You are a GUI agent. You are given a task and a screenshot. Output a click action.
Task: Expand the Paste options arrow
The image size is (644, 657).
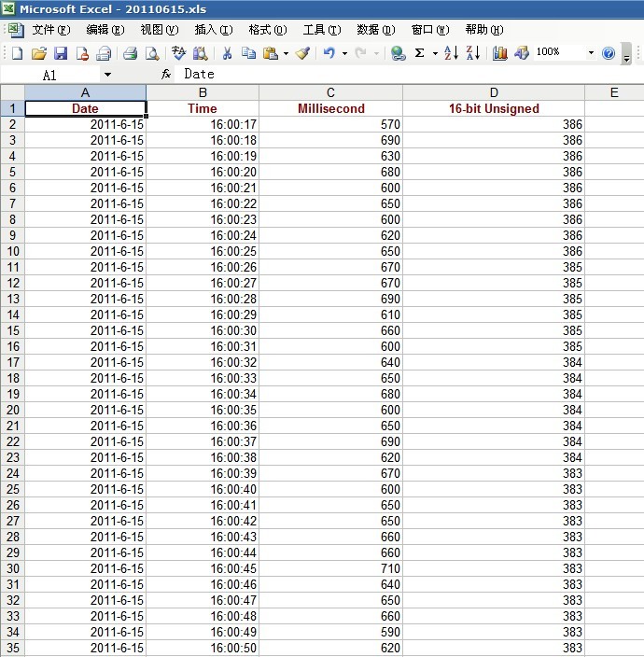click(x=286, y=53)
